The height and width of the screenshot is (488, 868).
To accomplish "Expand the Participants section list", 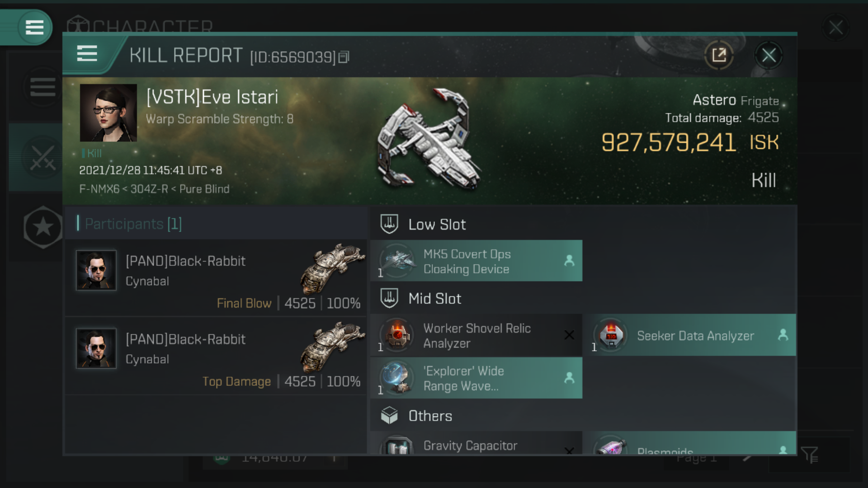I will pyautogui.click(x=132, y=224).
